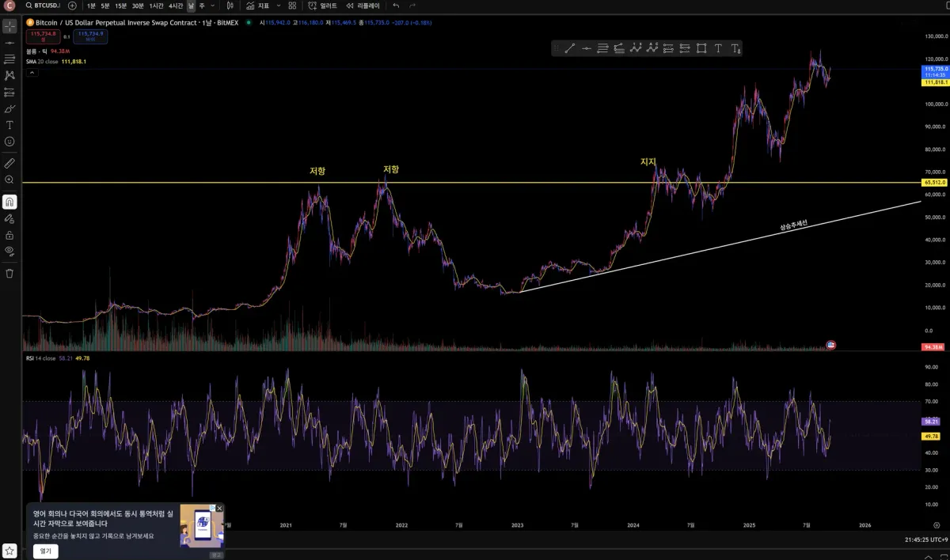Pick the rectangle shape in favorites toolbar
Image resolution: width=950 pixels, height=560 pixels.
(x=701, y=48)
